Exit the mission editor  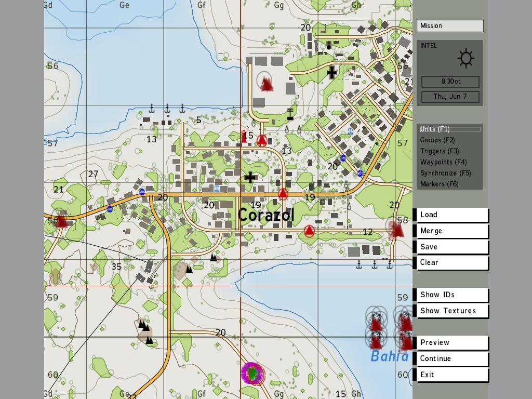click(x=453, y=375)
